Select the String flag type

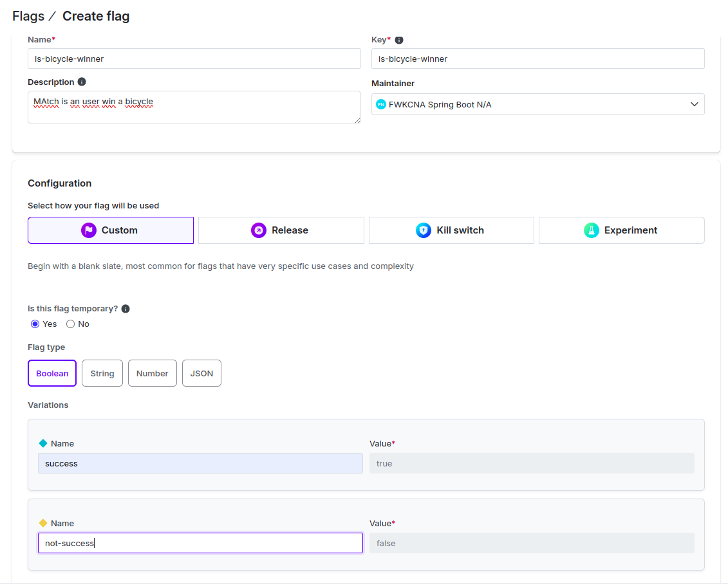coord(102,373)
